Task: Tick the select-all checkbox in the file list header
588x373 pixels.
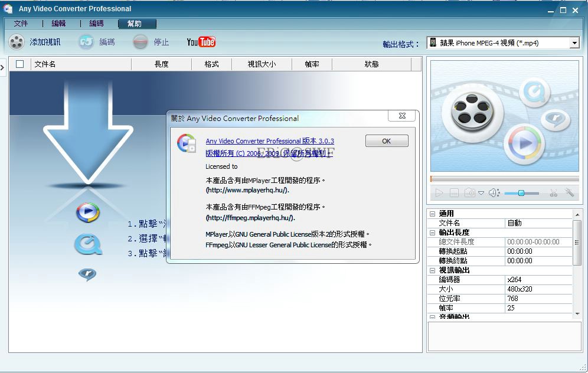Action: tap(20, 64)
